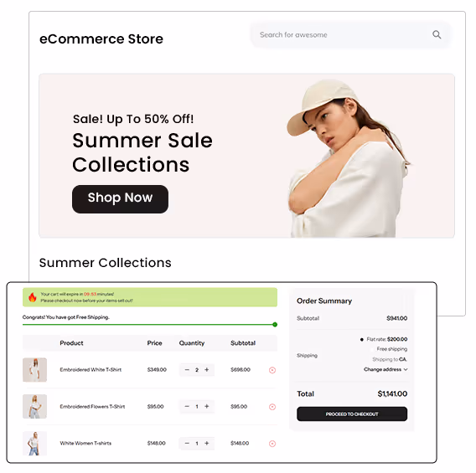Select the Flat rate shipping option
The width and height of the screenshot is (476, 473).
tap(362, 339)
